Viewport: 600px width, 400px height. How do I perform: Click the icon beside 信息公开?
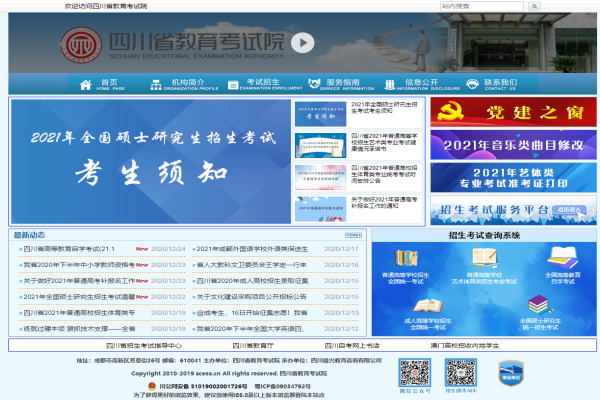(390, 85)
